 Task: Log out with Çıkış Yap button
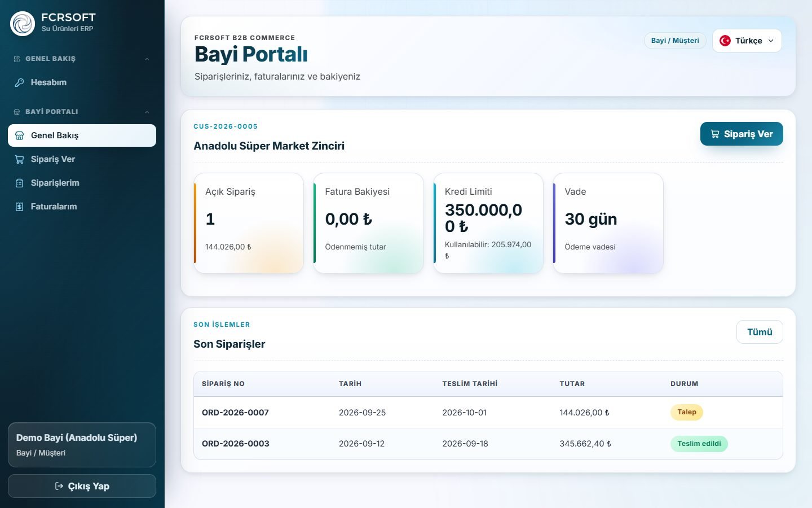[82, 486]
